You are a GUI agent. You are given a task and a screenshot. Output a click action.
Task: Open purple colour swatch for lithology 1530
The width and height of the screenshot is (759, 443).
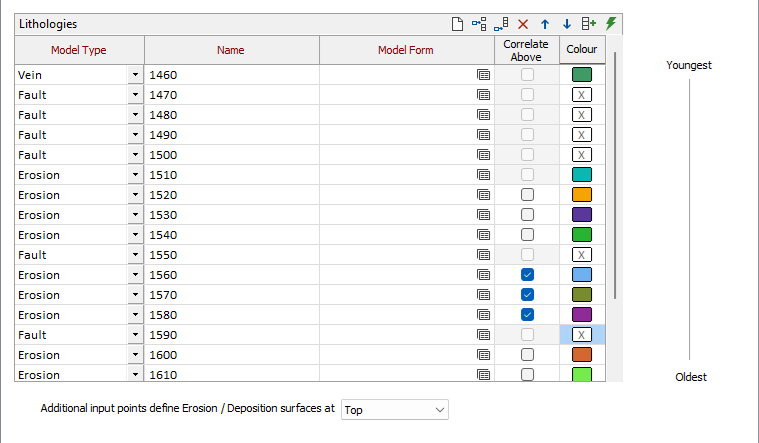582,214
